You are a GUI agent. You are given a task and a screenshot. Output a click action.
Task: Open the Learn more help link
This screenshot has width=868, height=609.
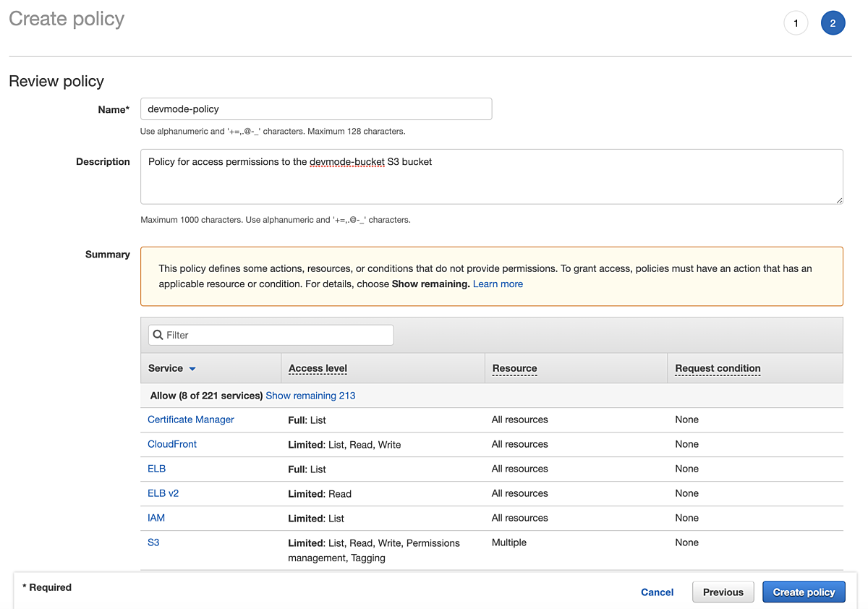498,284
